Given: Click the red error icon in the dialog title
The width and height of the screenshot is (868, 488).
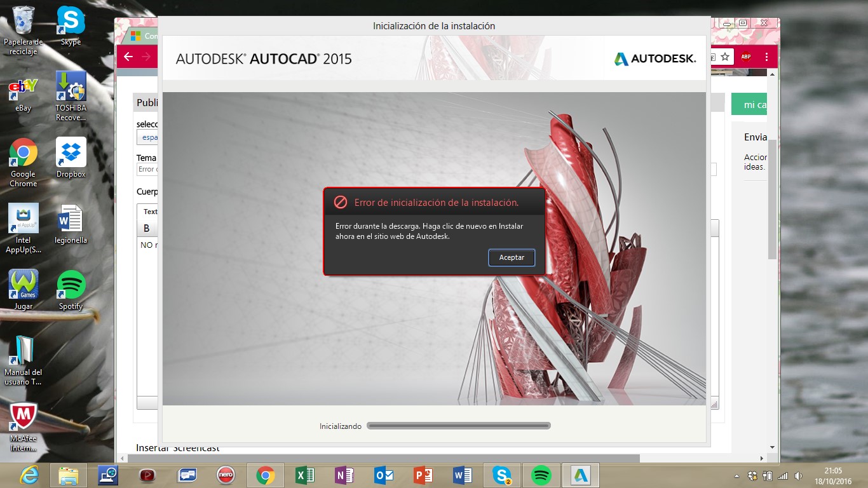Looking at the screenshot, I should tap(341, 202).
